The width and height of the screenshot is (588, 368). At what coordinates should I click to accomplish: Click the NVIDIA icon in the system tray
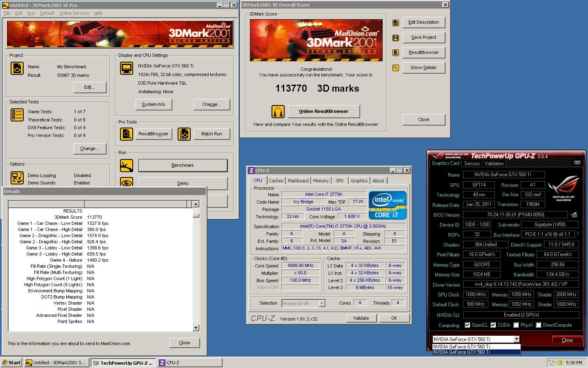(560, 362)
